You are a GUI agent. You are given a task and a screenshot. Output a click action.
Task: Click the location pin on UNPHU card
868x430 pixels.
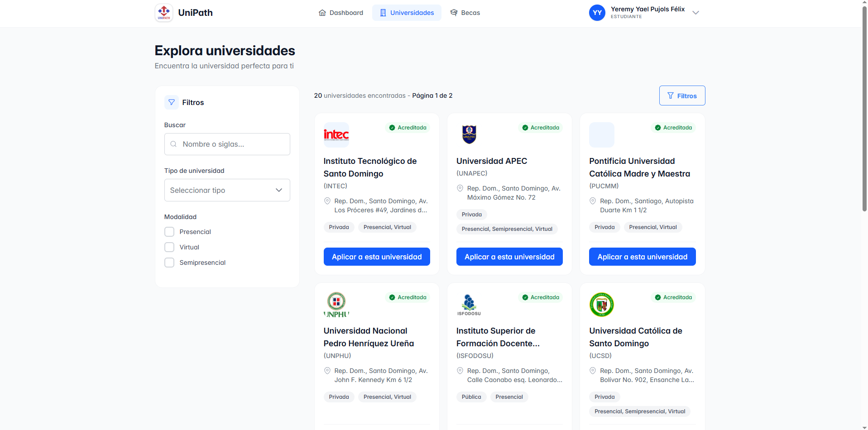coord(327,371)
